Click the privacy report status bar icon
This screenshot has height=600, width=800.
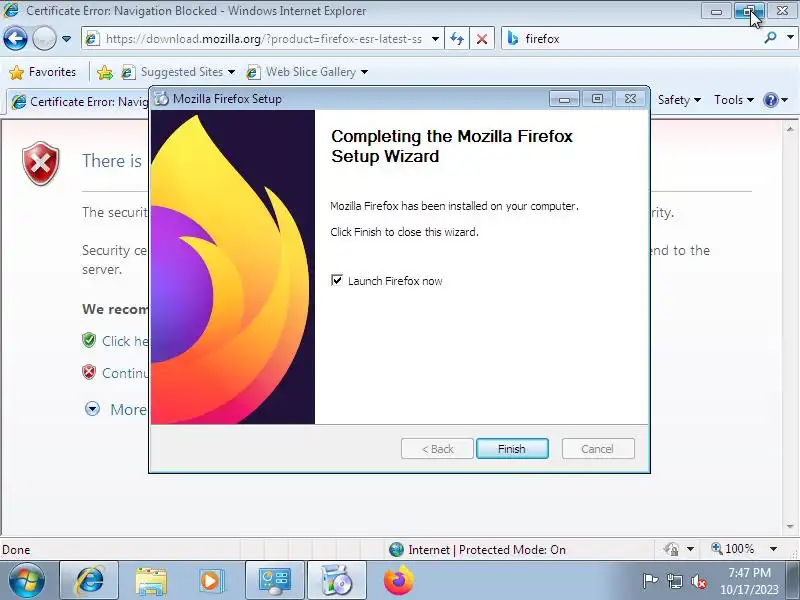(671, 549)
